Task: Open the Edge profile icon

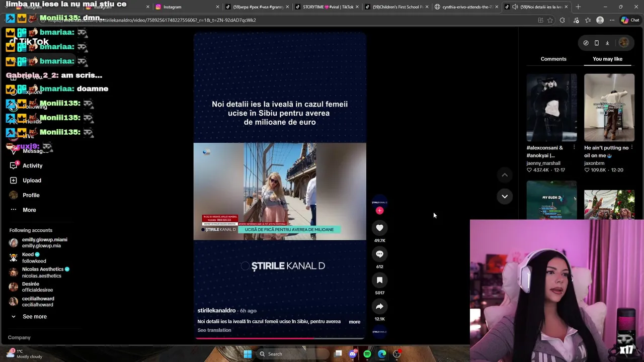Action: (600, 20)
